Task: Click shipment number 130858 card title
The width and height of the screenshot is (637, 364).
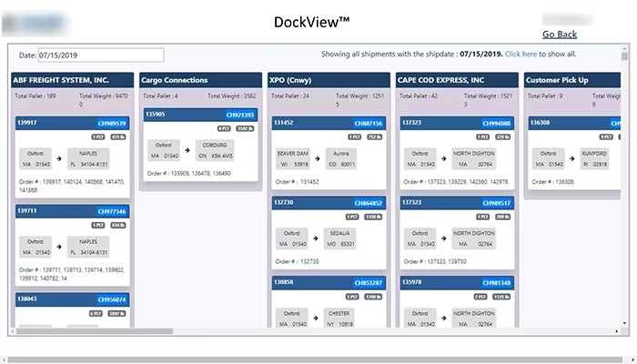Action: tap(284, 282)
